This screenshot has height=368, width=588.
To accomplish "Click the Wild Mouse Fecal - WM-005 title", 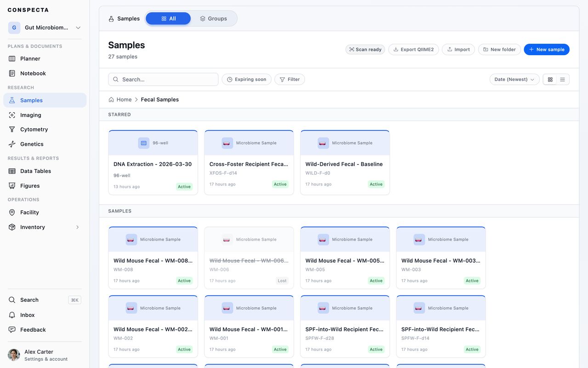I will click(x=345, y=261).
